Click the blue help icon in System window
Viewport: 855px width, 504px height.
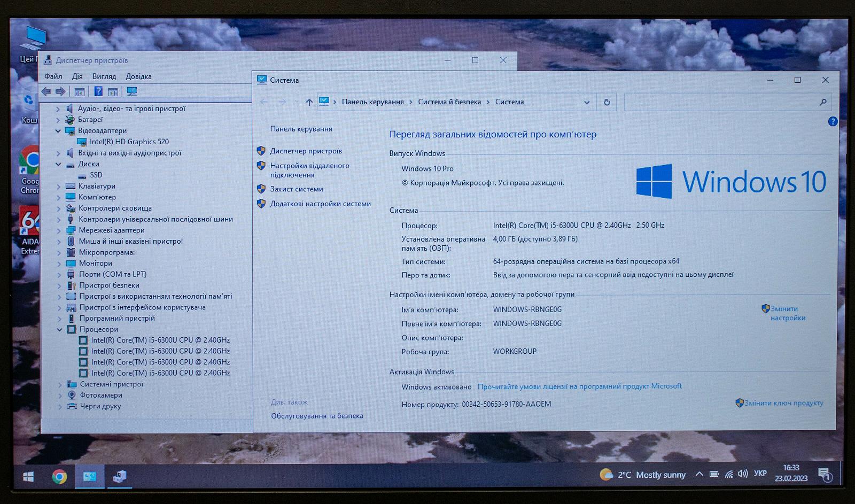pos(833,121)
